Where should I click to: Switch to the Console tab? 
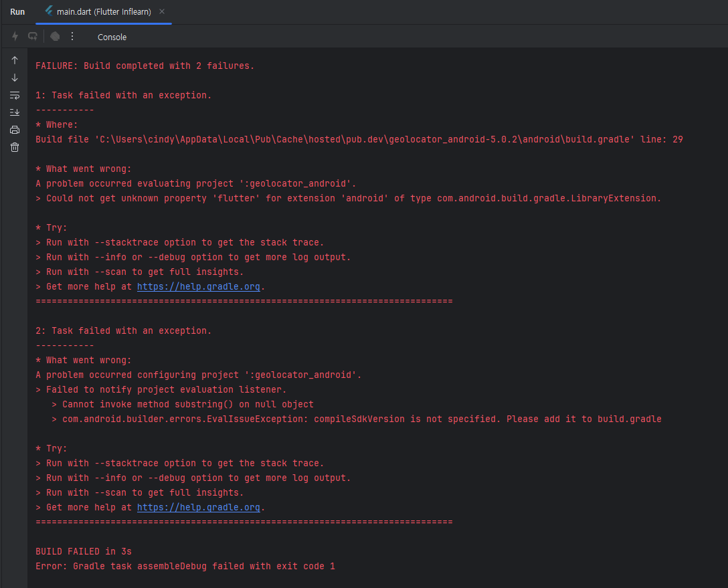(112, 37)
